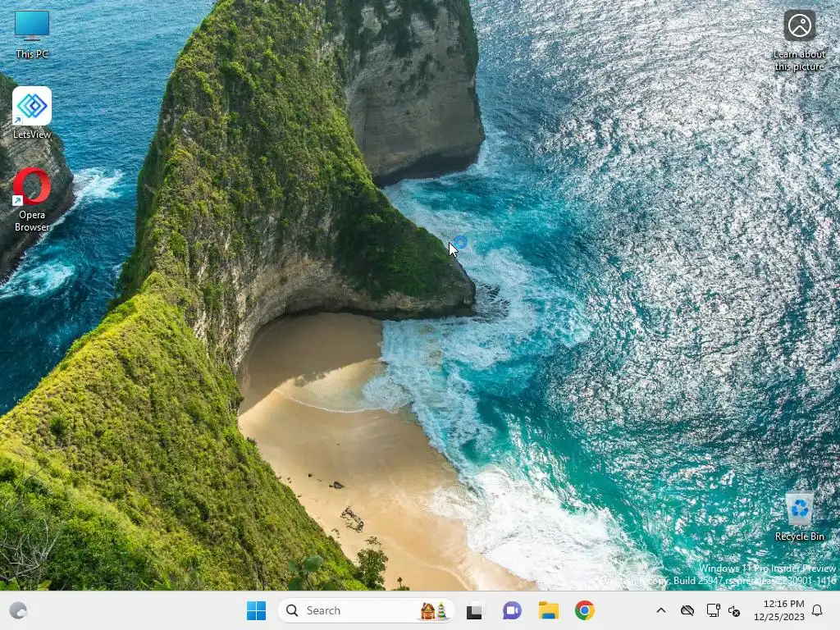Click the muted volume tray icon
The height and width of the screenshot is (630, 840).
point(734,610)
